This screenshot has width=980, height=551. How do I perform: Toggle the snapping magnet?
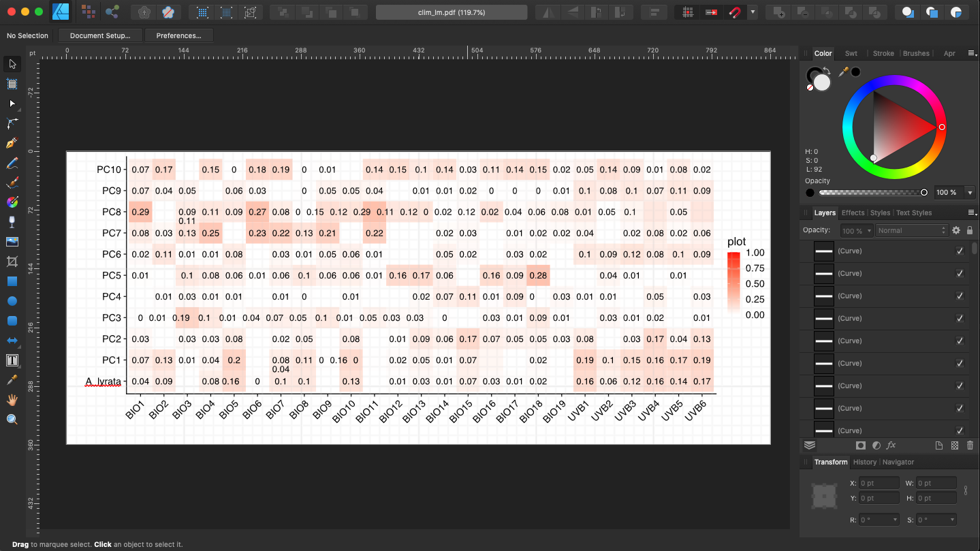tap(735, 12)
